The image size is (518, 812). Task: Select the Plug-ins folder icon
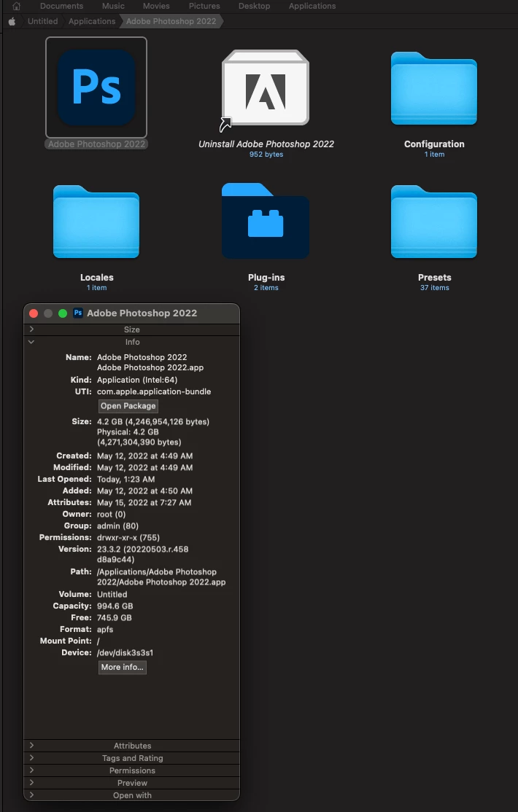point(266,221)
